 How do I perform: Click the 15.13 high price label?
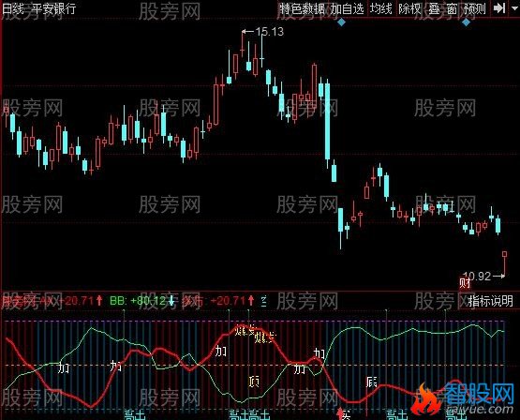coord(270,32)
